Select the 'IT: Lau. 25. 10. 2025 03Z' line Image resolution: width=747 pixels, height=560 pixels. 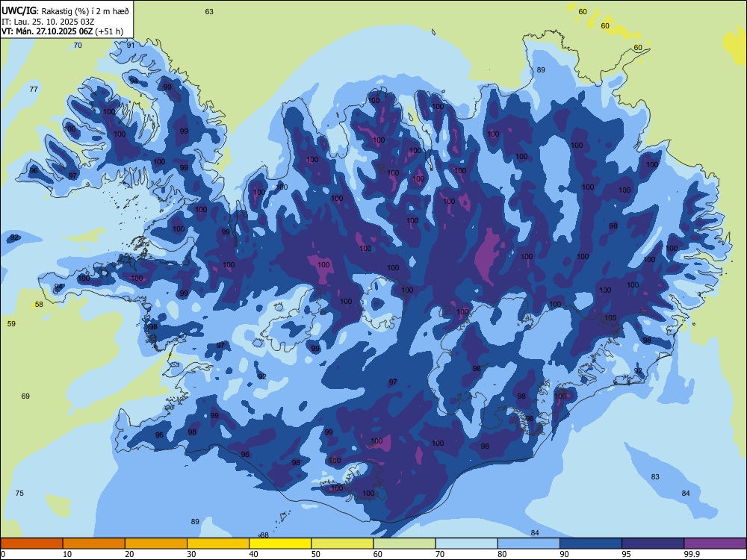[x=47, y=22]
